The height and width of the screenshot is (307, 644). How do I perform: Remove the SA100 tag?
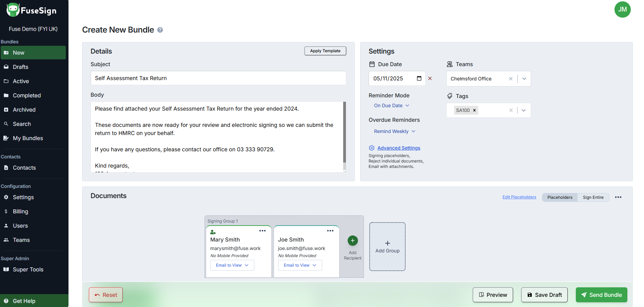(x=474, y=110)
